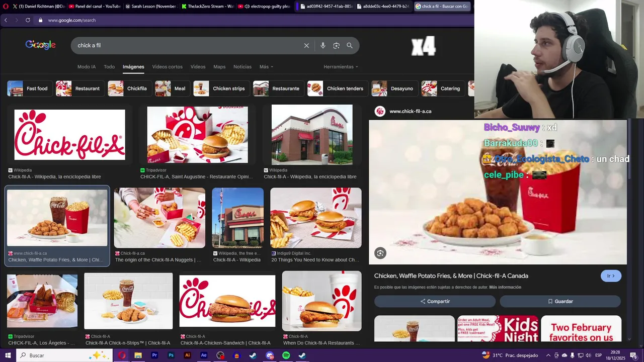The width and height of the screenshot is (644, 362).
Task: Click the Guardar button
Action: point(560,301)
